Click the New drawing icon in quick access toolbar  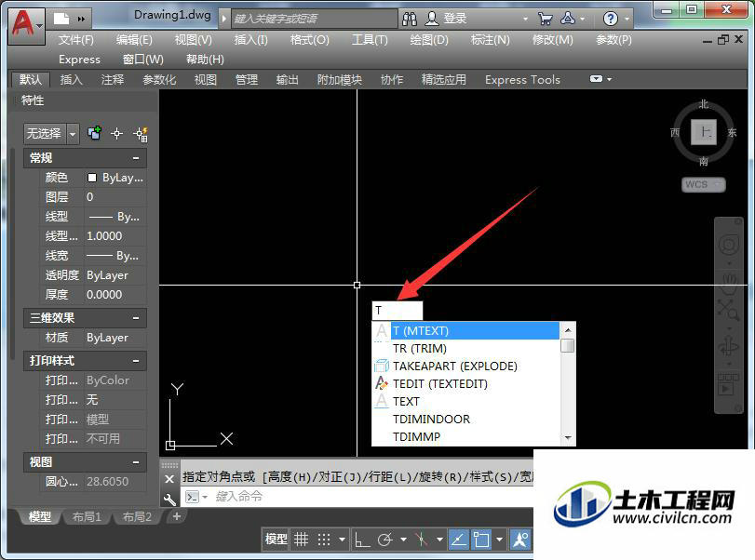(61, 19)
